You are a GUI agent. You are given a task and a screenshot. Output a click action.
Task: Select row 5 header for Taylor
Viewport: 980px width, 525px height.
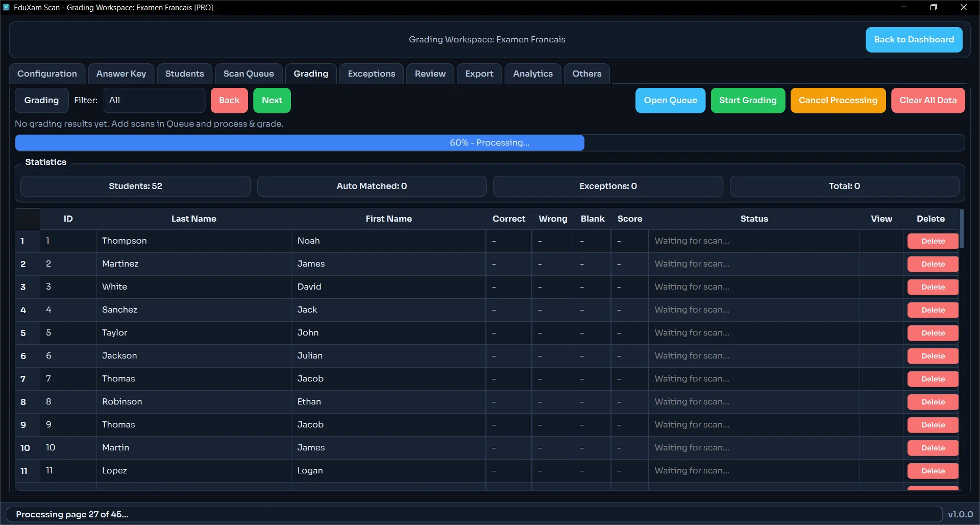23,333
